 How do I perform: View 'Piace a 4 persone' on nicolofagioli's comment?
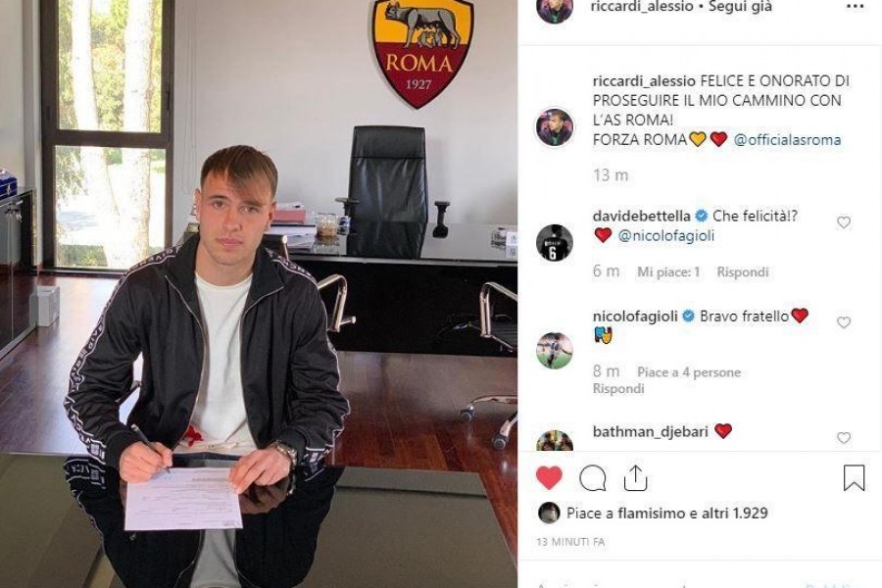point(689,372)
